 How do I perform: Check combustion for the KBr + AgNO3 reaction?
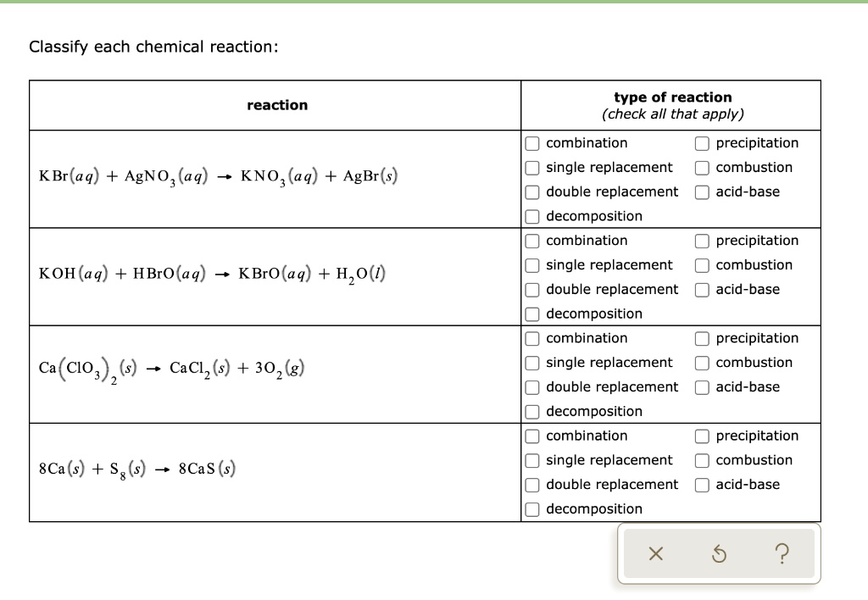[x=702, y=167]
